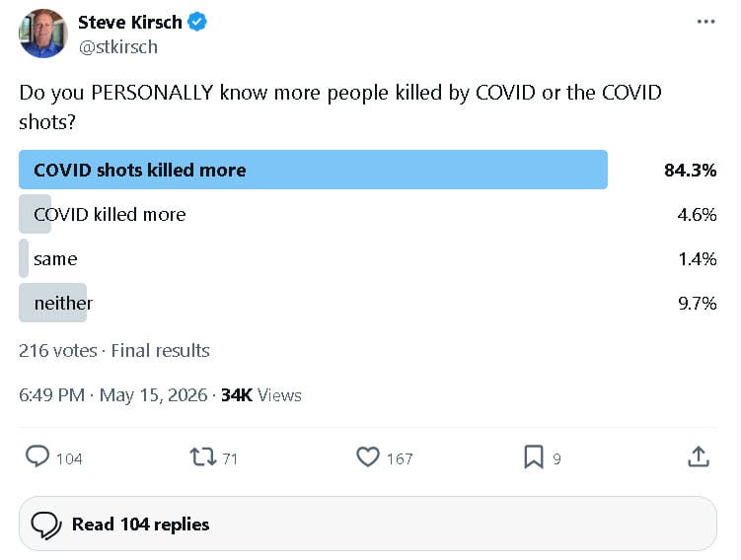This screenshot has width=741, height=560.
Task: Click the blue verified badge
Action: [x=197, y=23]
